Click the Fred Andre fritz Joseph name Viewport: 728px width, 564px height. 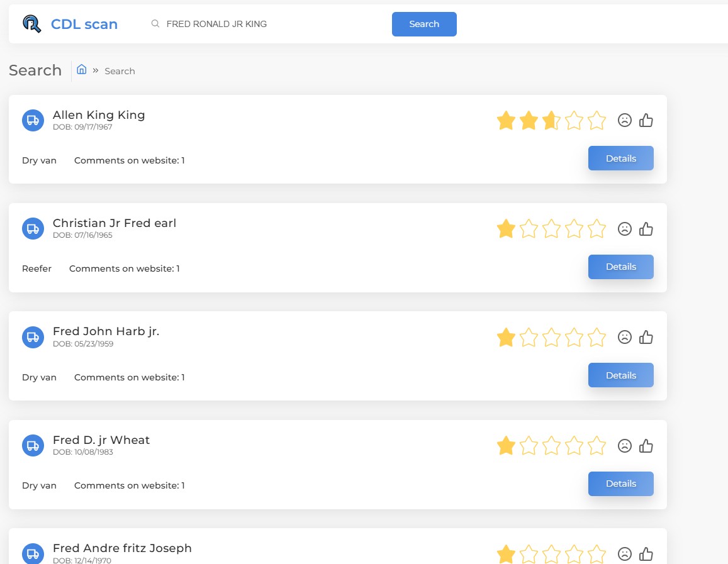(x=122, y=548)
